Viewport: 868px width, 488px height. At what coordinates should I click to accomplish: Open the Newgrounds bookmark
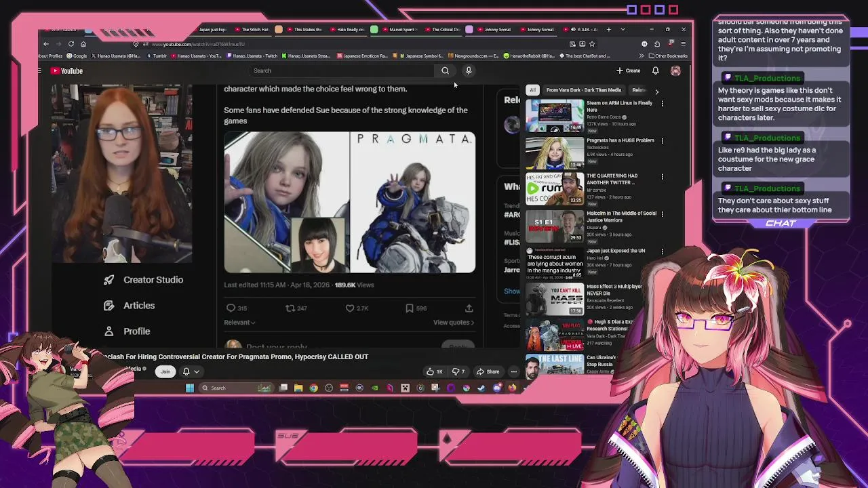pyautogui.click(x=473, y=56)
